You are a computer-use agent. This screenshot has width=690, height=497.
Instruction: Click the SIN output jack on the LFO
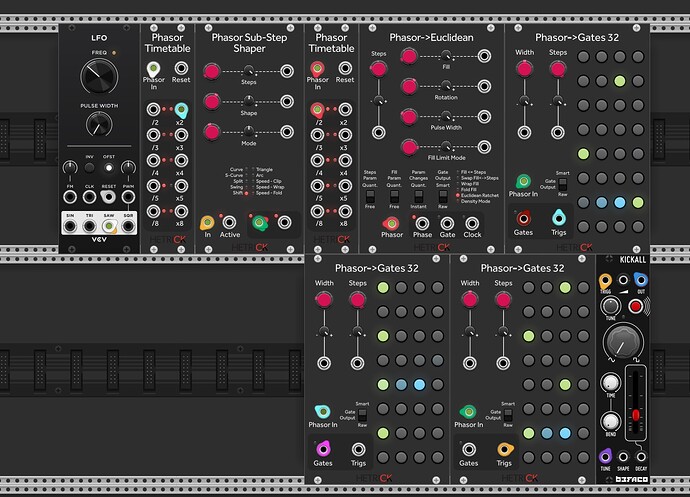click(x=70, y=226)
